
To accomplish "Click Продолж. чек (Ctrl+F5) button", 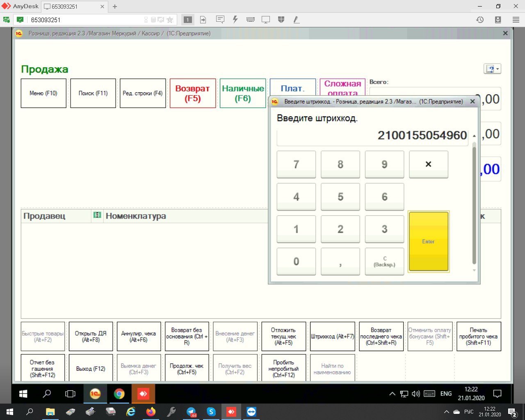I will tap(187, 368).
